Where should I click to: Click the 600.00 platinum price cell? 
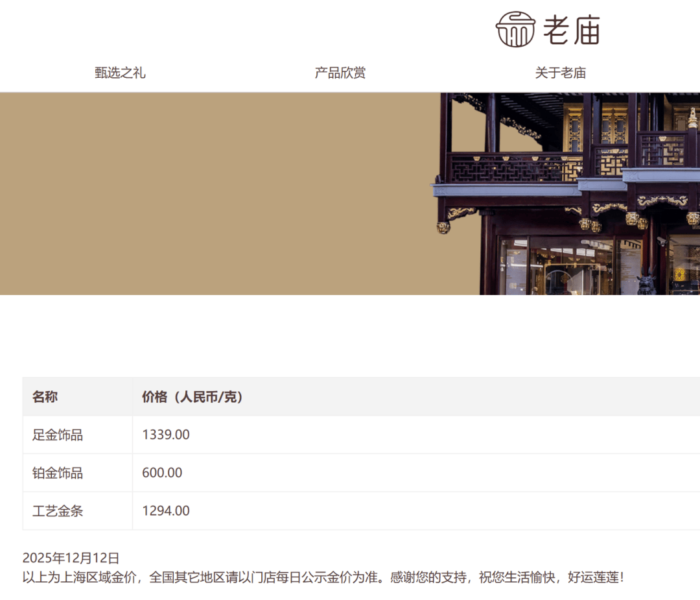pos(161,472)
